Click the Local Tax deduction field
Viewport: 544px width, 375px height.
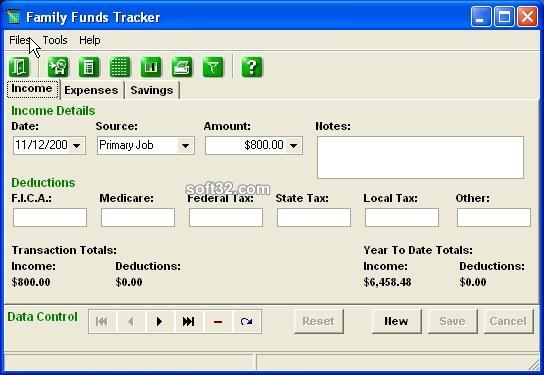(x=402, y=218)
